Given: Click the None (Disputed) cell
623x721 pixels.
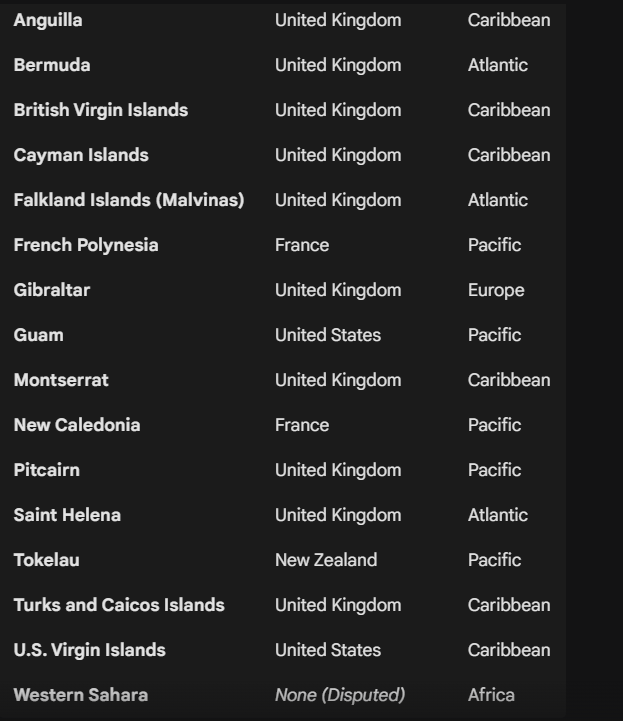Looking at the screenshot, I should (340, 695).
